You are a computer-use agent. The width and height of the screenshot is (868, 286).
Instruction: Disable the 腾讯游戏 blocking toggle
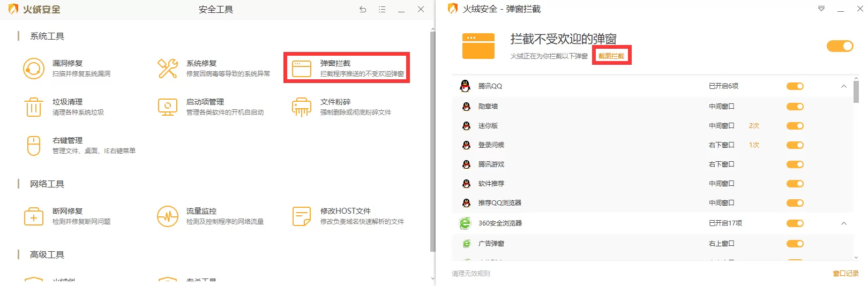[x=795, y=164]
